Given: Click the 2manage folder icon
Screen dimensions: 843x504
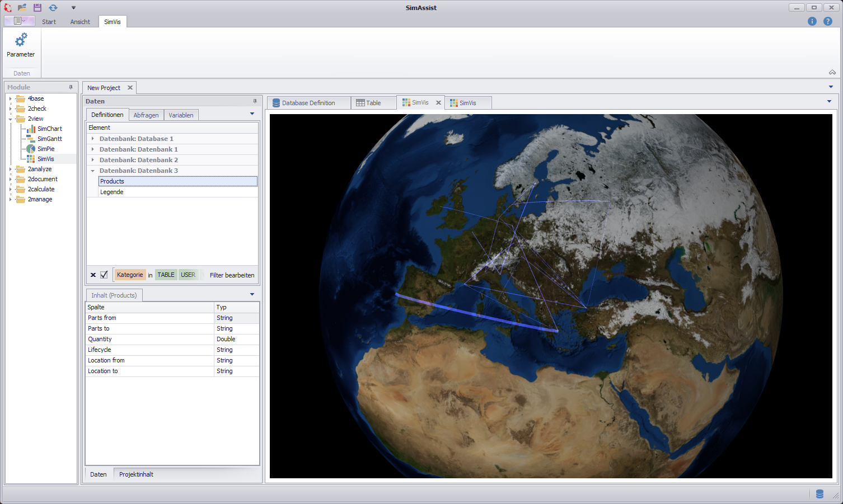Looking at the screenshot, I should pyautogui.click(x=21, y=199).
